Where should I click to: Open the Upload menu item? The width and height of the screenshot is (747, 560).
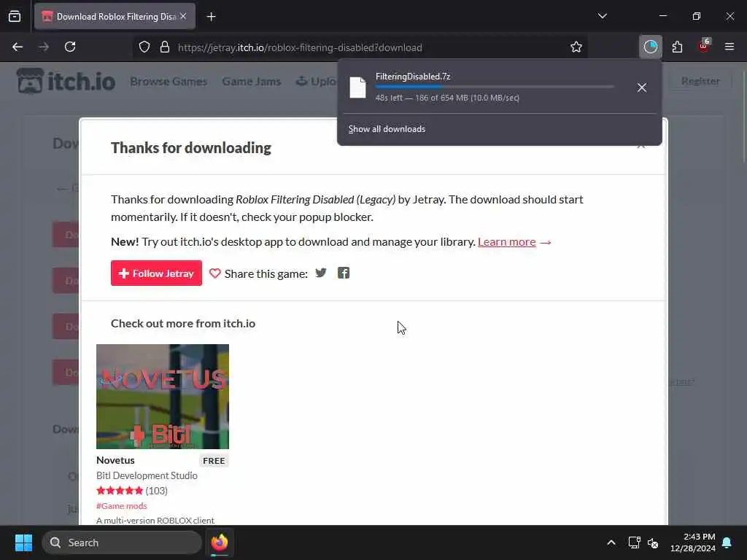(x=317, y=82)
